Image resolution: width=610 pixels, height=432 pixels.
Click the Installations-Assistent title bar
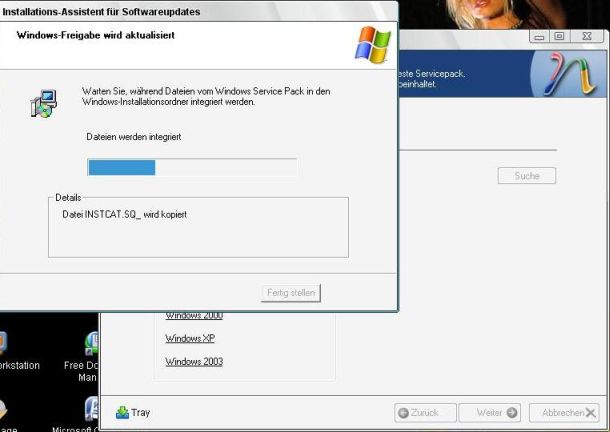pos(198,12)
